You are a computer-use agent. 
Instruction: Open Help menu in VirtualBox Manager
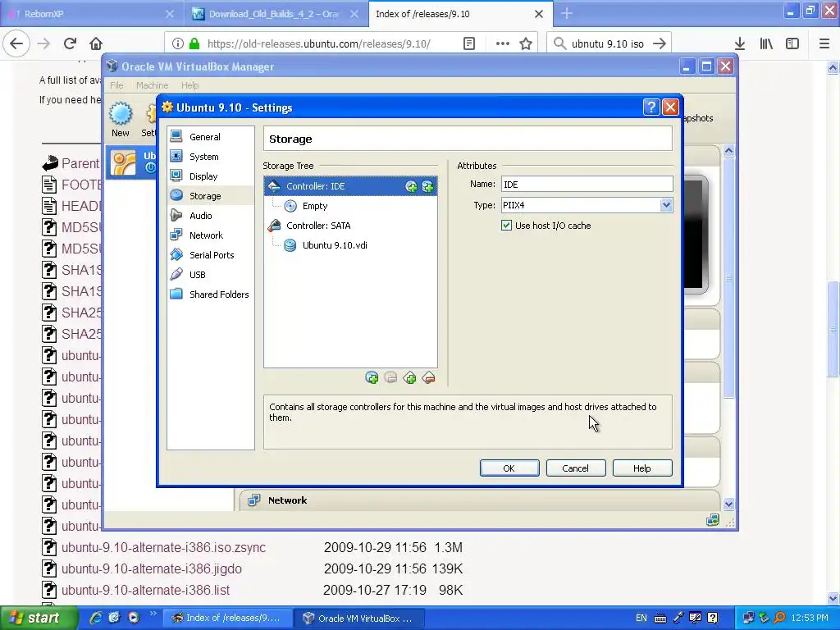[189, 85]
